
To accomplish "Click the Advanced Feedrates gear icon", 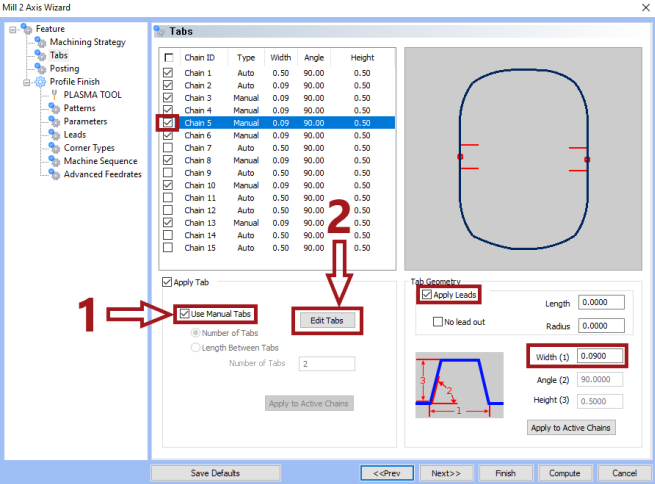I will click(x=54, y=174).
